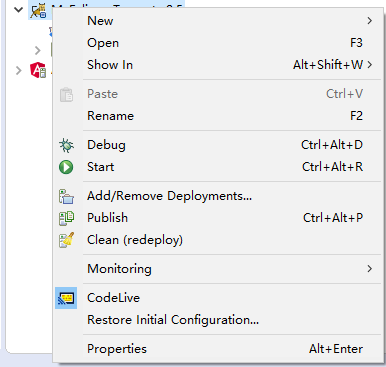The height and width of the screenshot is (367, 386).
Task: Collapse the expanded Tomcat server node
Action: pos(19,10)
